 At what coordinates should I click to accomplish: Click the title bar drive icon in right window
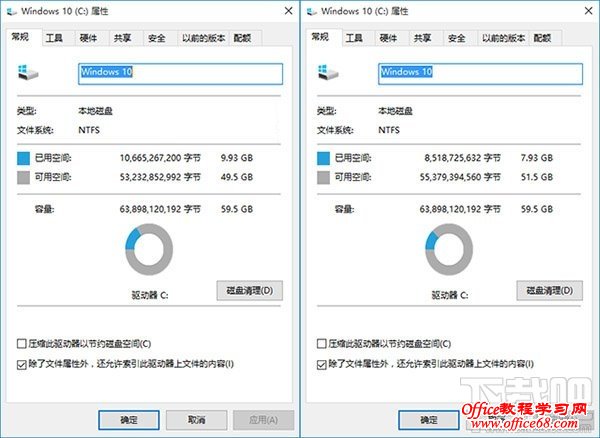pos(311,11)
